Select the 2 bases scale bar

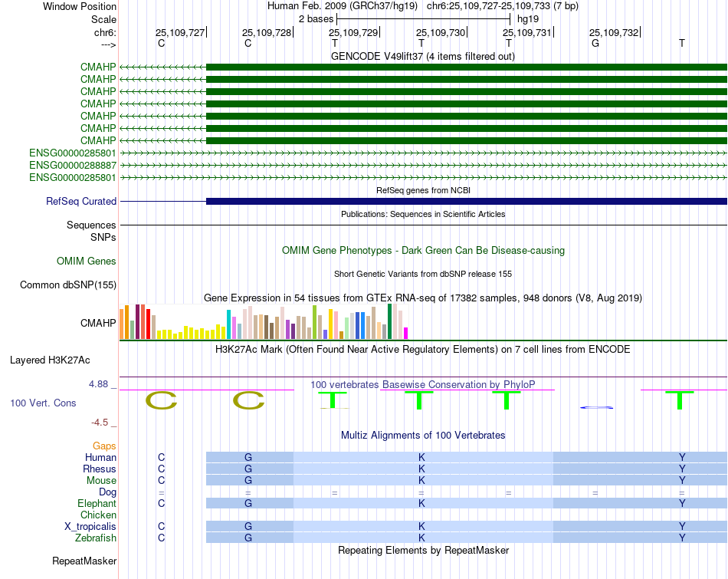[424, 19]
